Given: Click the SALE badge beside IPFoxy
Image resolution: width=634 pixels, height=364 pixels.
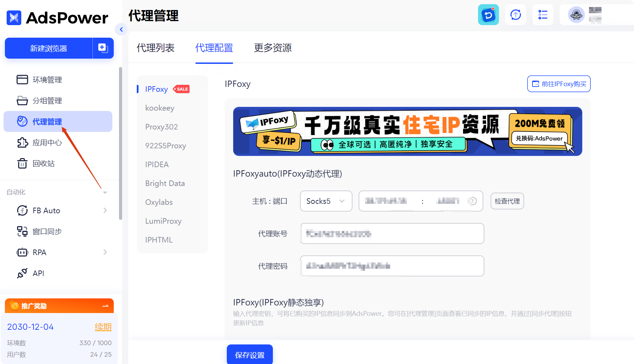Looking at the screenshot, I should click(x=181, y=89).
